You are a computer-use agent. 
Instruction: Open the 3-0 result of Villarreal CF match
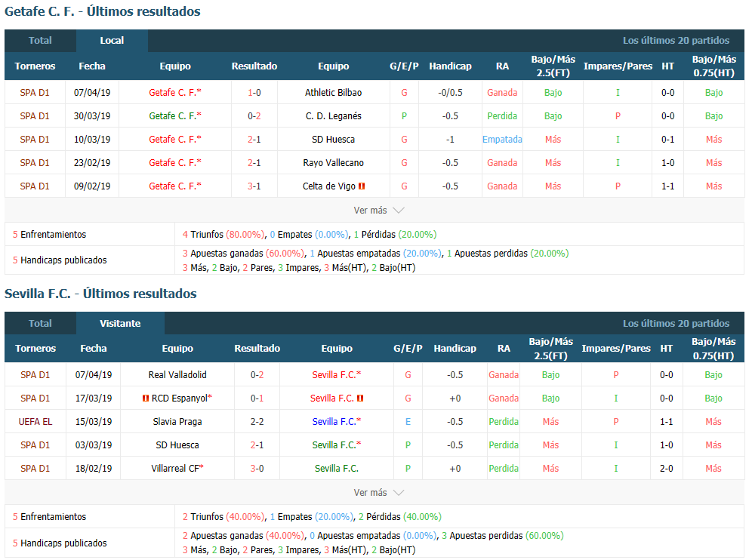point(257,469)
